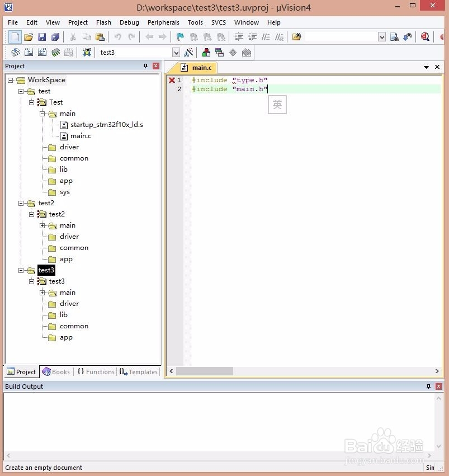Collapse the WorkSpace root node
This screenshot has width=449, height=476.
[x=10, y=80]
